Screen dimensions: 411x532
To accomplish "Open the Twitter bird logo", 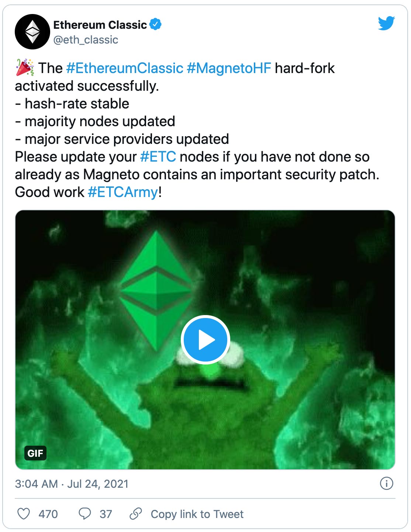I will [386, 24].
